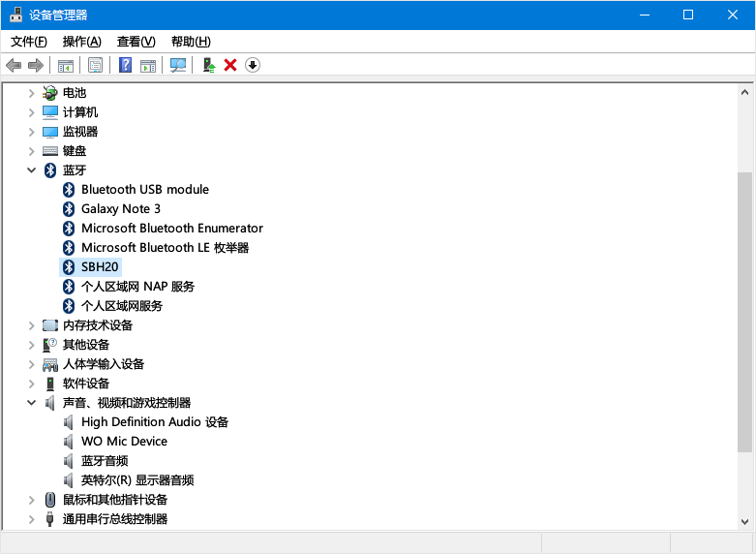Click the battery category icon
Image resolution: width=756 pixels, height=554 pixels.
pos(50,93)
